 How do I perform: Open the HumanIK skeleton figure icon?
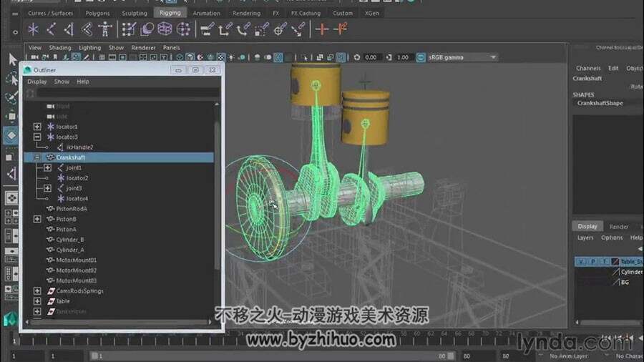click(105, 29)
